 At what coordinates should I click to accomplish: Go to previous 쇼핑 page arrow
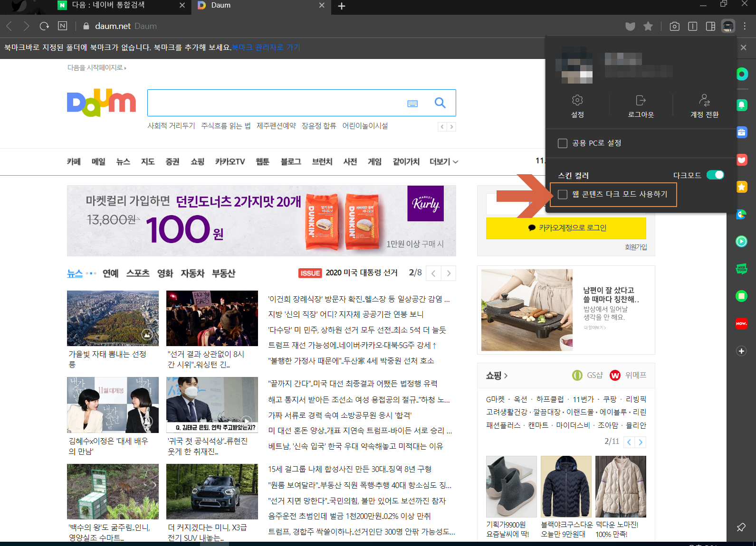629,442
